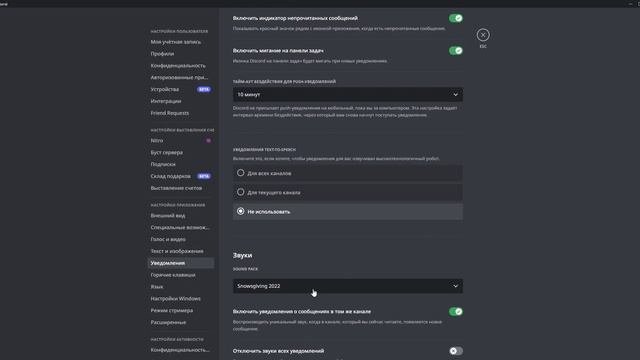This screenshot has width=640, height=360.
Task: Select 'Для всех каналов' radio option
Action: pyautogui.click(x=348, y=173)
